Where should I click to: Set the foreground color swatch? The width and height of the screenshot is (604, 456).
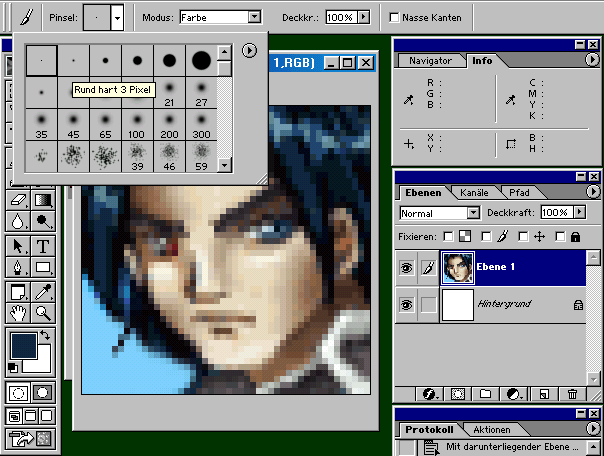24,347
